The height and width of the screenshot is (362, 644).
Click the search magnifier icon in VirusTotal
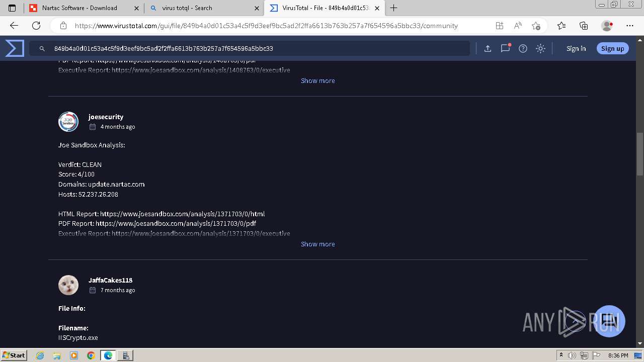[x=42, y=49]
